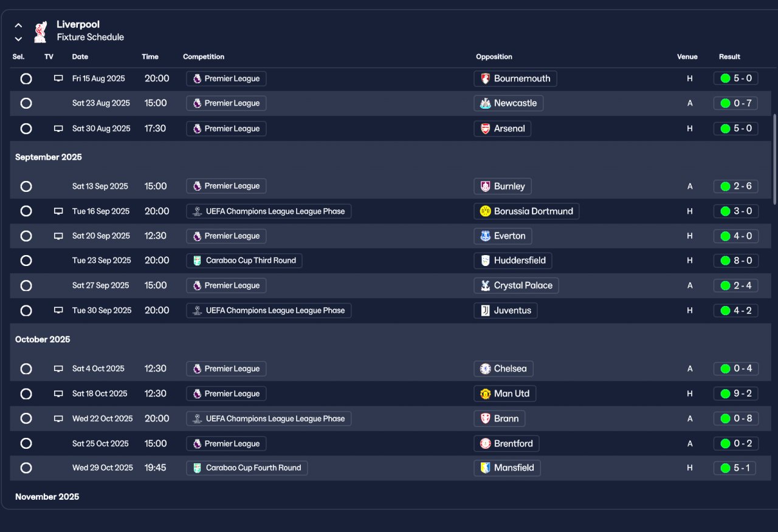Open Champions League League Phase on the Dortmund row
Screen dimensions: 778x532
(269, 211)
